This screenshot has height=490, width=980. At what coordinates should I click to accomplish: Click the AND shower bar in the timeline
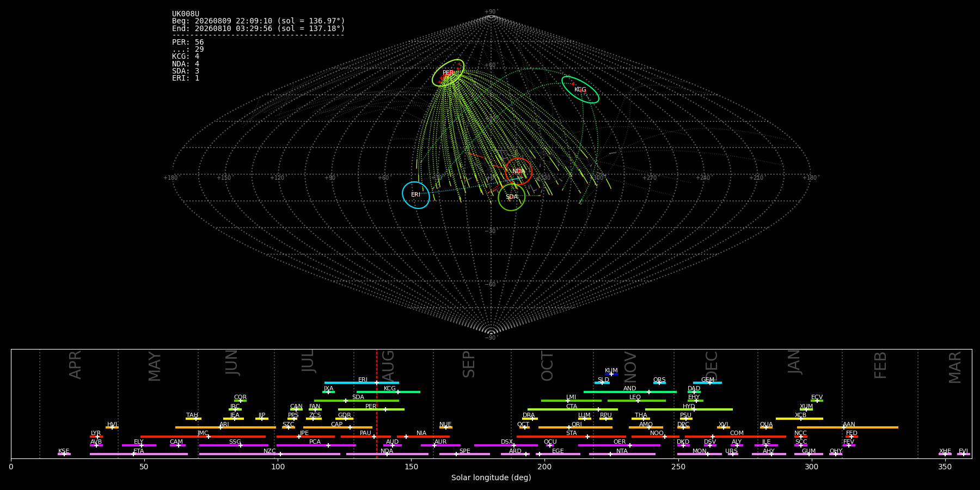tap(630, 392)
